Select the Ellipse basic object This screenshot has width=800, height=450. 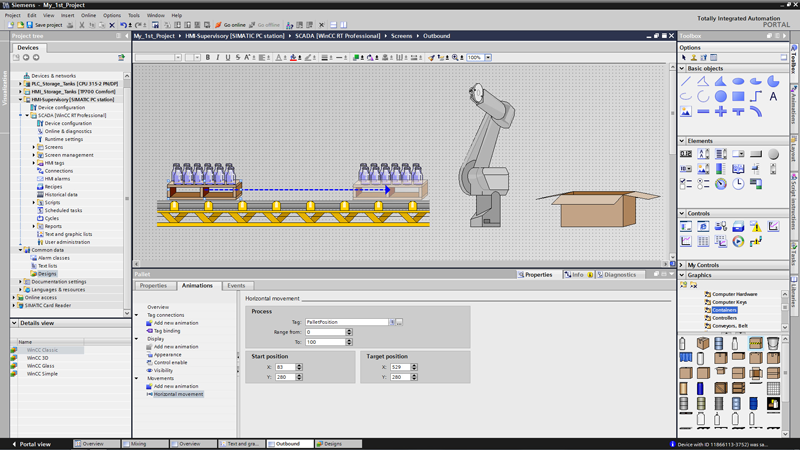tap(738, 81)
